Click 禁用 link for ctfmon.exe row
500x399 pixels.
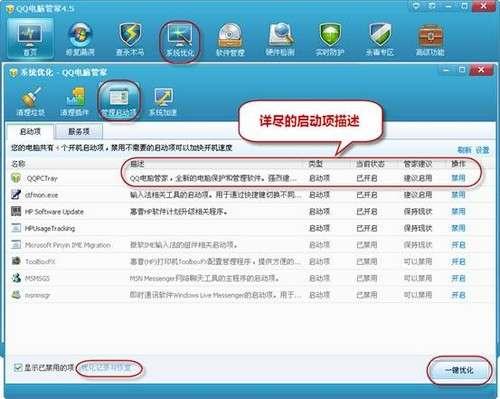[458, 195]
